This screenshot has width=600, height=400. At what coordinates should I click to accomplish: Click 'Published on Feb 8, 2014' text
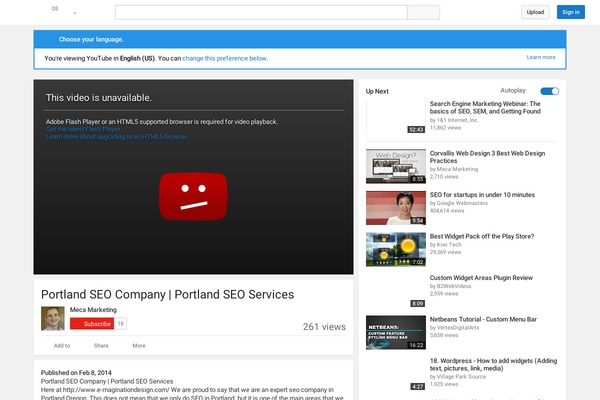pyautogui.click(x=76, y=372)
